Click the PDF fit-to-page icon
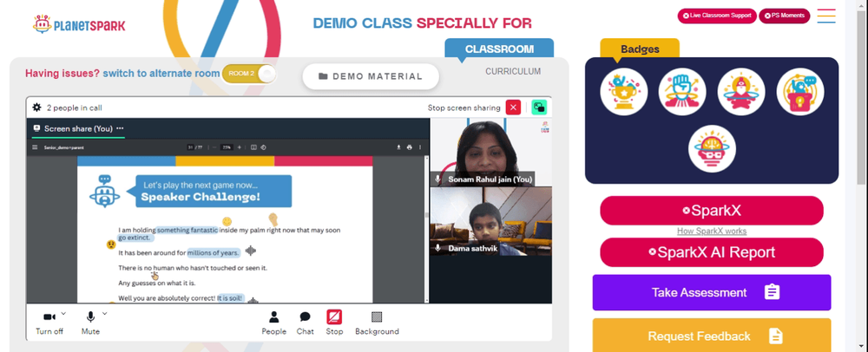The width and height of the screenshot is (868, 352). [253, 147]
